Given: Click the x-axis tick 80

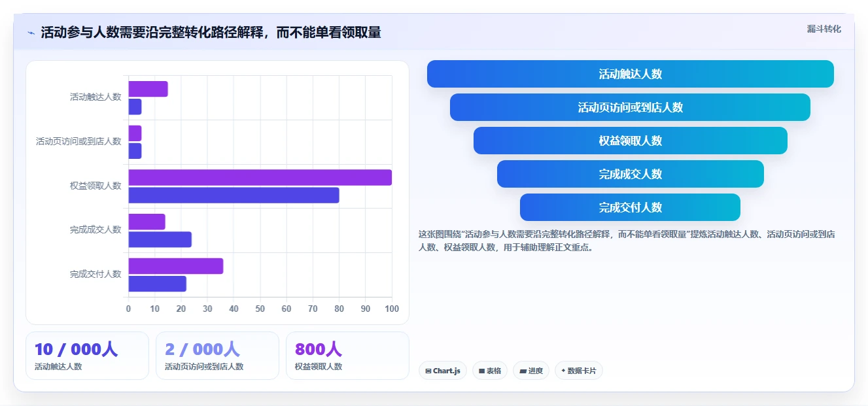Looking at the screenshot, I should click(339, 309).
